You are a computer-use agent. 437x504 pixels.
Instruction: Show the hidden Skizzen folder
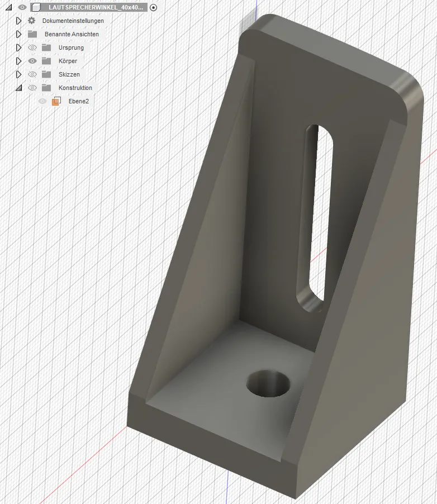[32, 74]
